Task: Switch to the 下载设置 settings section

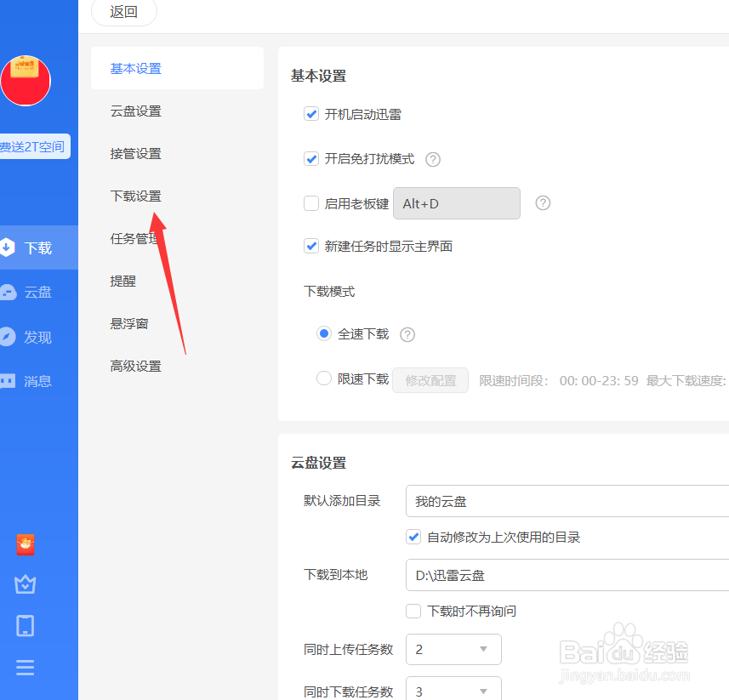Action: pyautogui.click(x=135, y=196)
